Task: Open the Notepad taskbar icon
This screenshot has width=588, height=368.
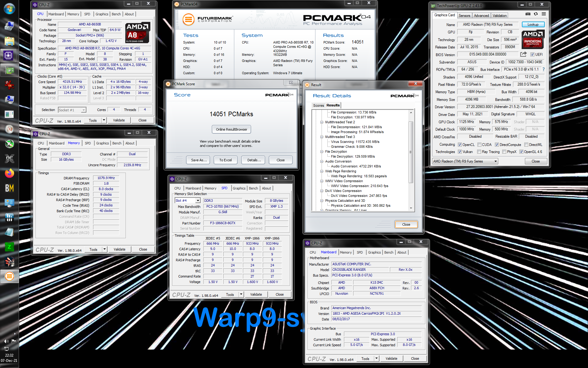Action: 9,232
